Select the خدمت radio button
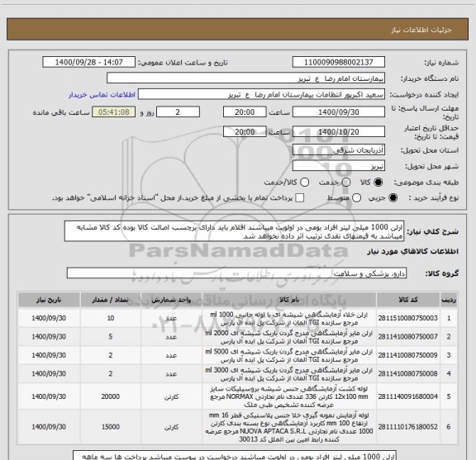The image size is (476, 460). [x=346, y=183]
